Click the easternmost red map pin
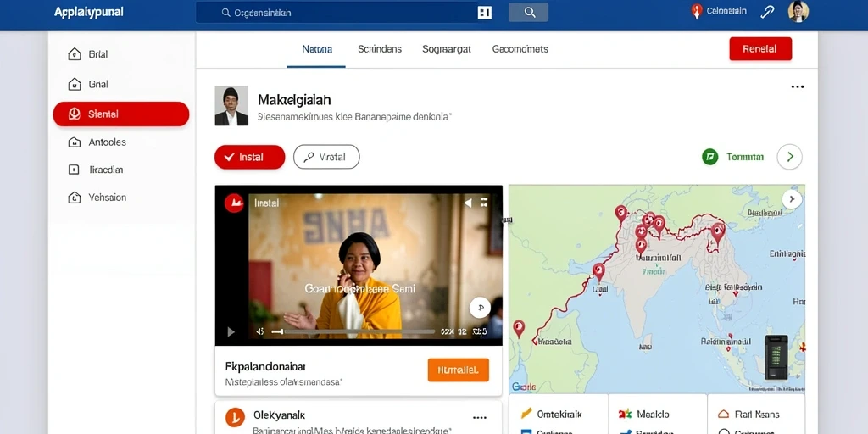868x434 pixels. coord(718,233)
